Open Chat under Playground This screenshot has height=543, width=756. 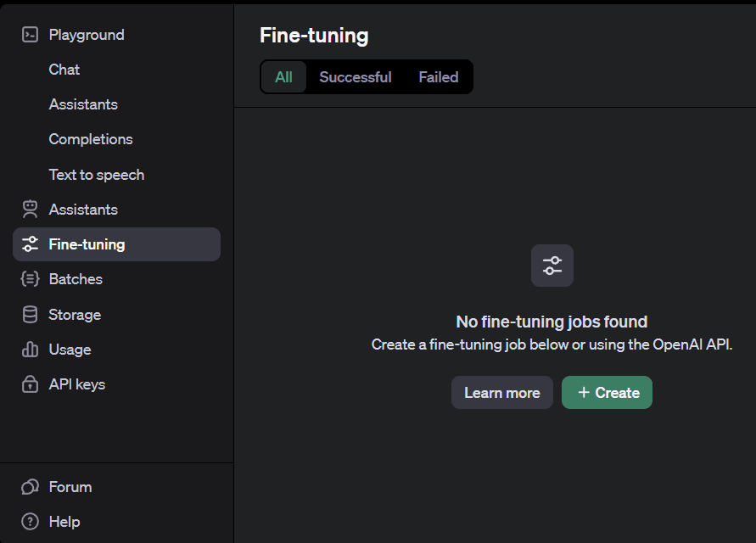tap(64, 70)
